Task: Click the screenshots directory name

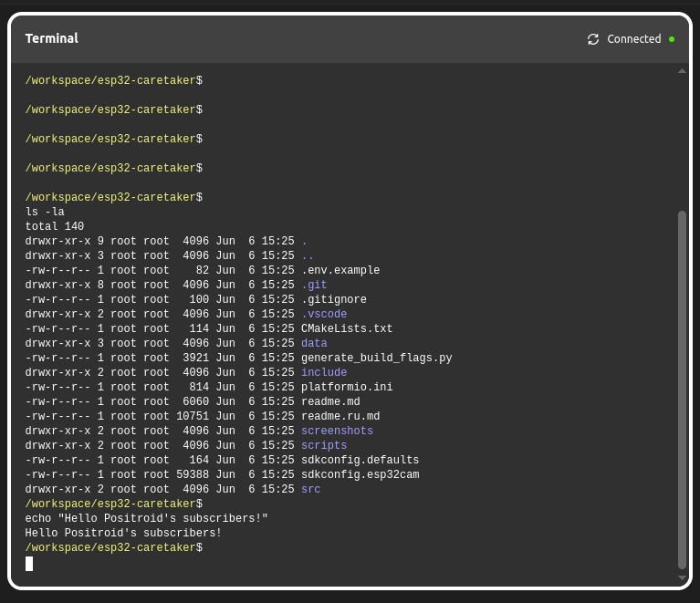Action: point(337,431)
